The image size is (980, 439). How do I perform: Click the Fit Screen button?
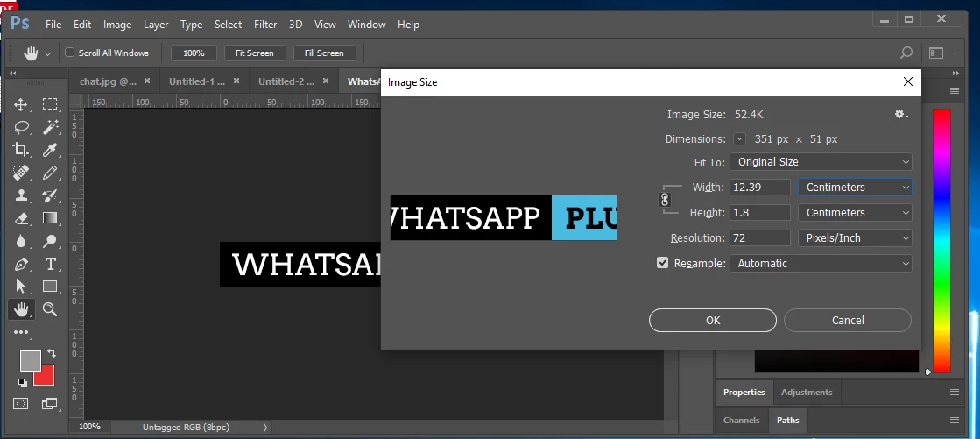pyautogui.click(x=254, y=53)
